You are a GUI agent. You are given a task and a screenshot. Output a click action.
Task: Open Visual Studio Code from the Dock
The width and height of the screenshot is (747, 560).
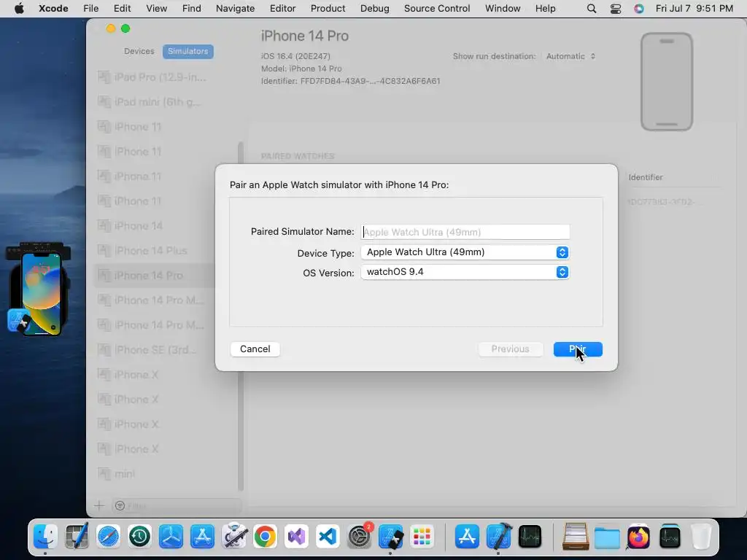tap(328, 537)
